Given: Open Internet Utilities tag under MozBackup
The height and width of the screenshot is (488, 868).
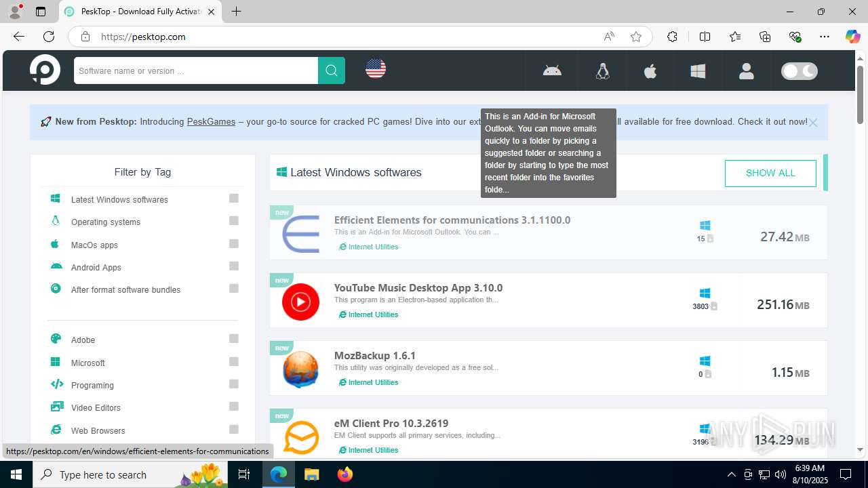Looking at the screenshot, I should (x=369, y=382).
